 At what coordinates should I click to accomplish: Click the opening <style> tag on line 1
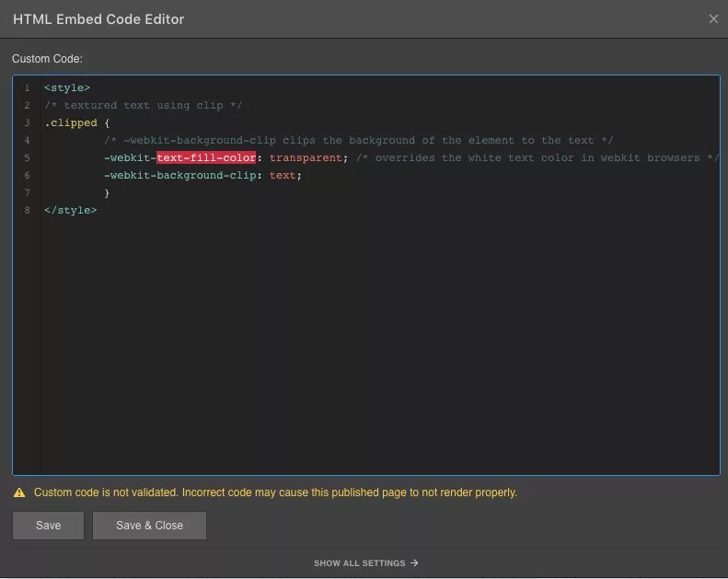(67, 87)
